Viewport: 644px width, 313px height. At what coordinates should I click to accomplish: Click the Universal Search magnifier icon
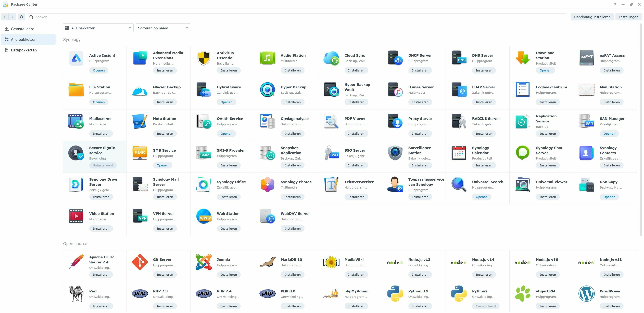pos(459,184)
